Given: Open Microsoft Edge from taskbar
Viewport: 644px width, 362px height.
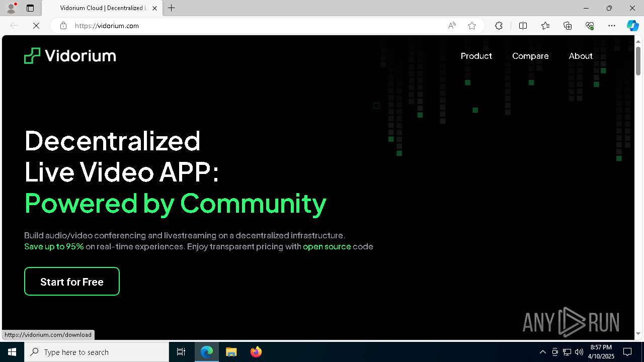Looking at the screenshot, I should [207, 352].
